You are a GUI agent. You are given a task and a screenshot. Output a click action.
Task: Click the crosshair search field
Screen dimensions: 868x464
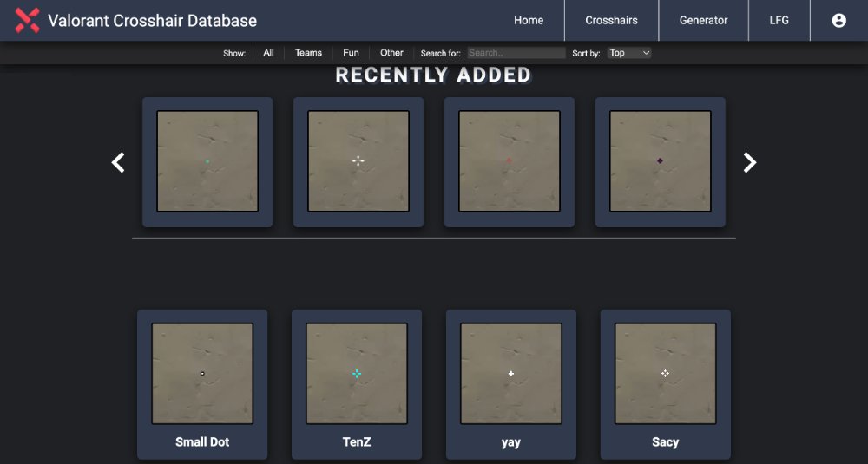tap(516, 53)
